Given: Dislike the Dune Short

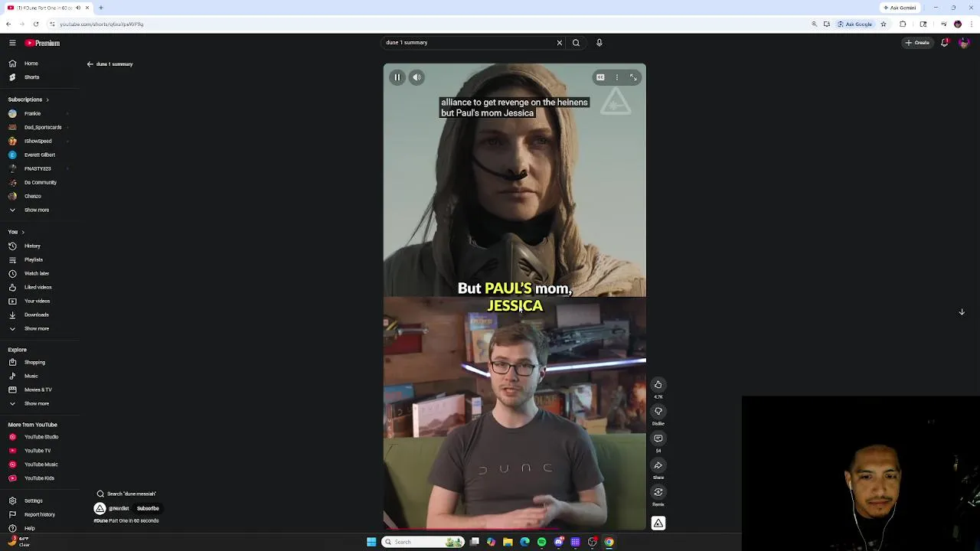Looking at the screenshot, I should [x=658, y=412].
